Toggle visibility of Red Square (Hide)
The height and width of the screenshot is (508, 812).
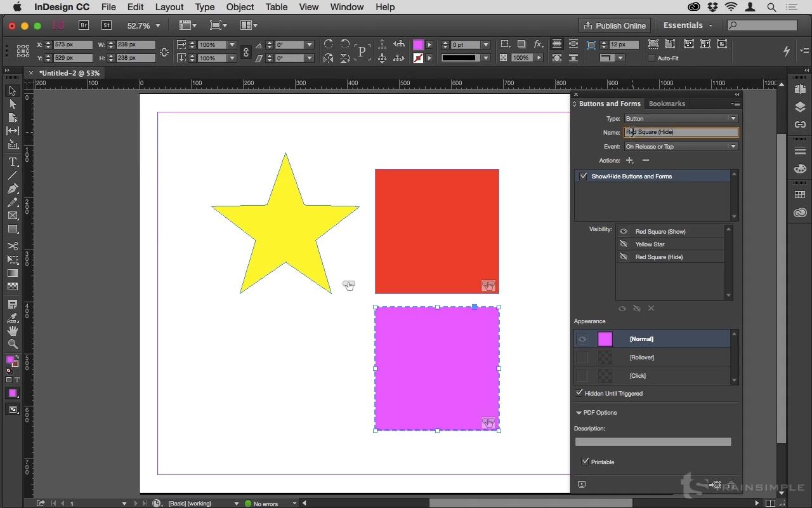pyautogui.click(x=624, y=257)
